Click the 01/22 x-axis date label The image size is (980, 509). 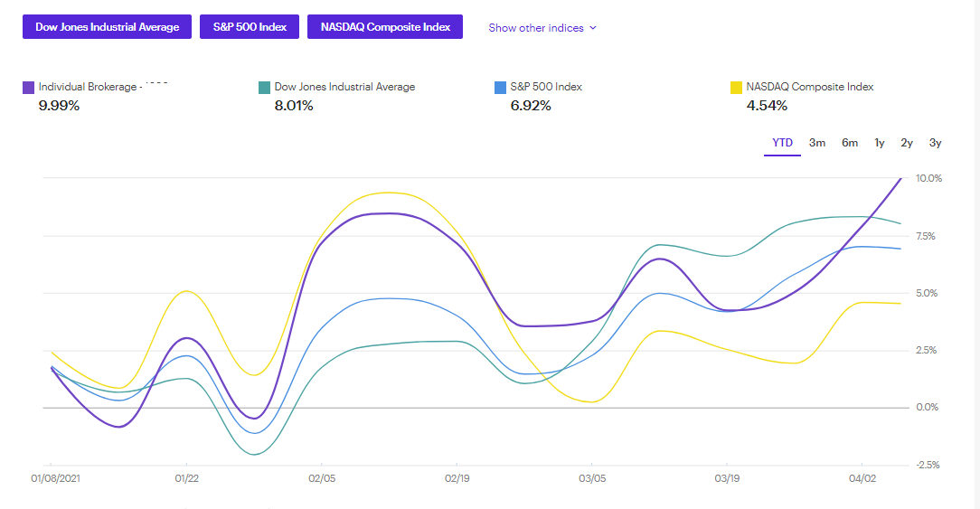tap(186, 478)
